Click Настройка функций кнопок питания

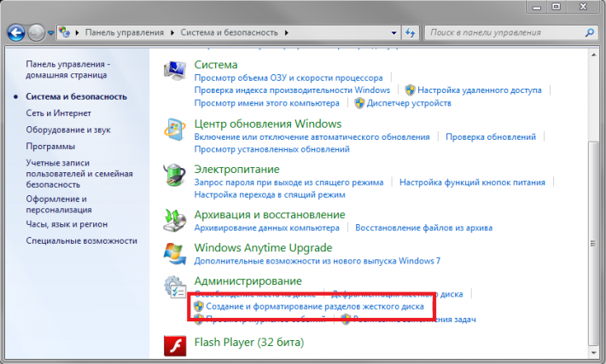472,182
